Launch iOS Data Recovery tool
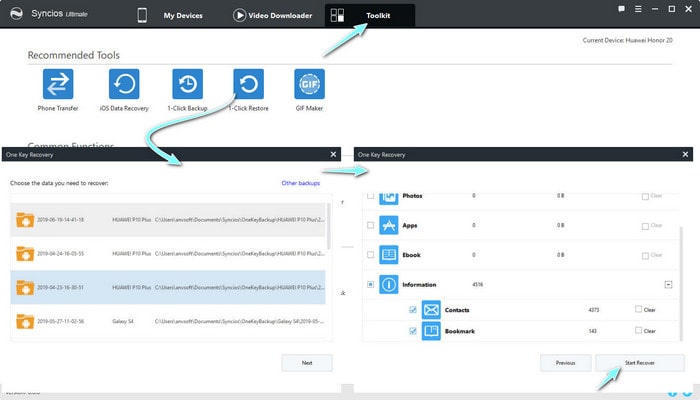Image resolution: width=700 pixels, height=400 pixels. pos(124,84)
